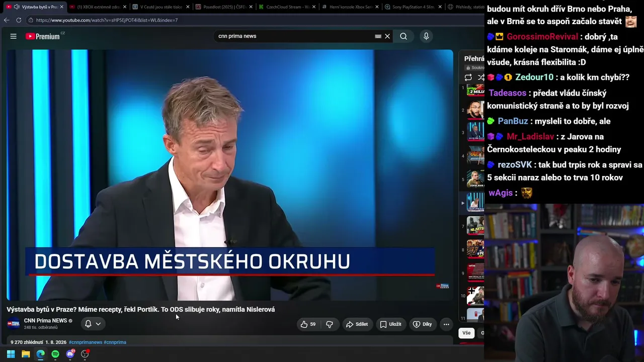Open the on-screen keyboard in search box
The height and width of the screenshot is (362, 644).
pyautogui.click(x=378, y=36)
